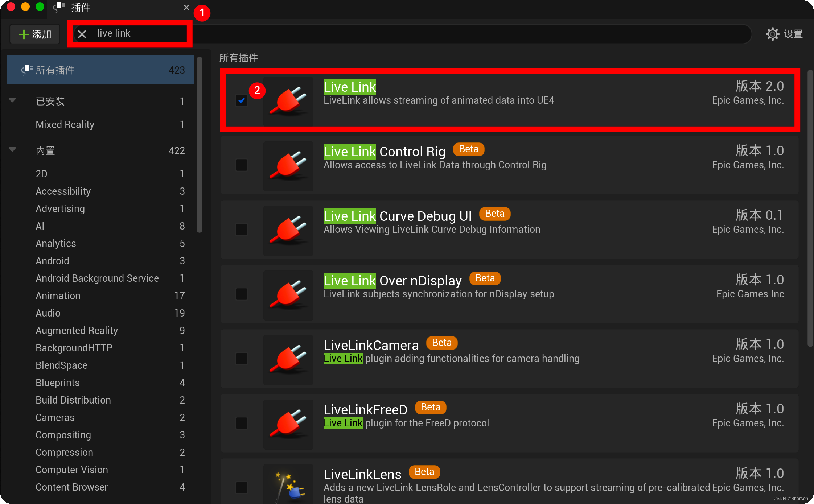Enable the LiveLinkFreeD plugin checkbox

242,423
